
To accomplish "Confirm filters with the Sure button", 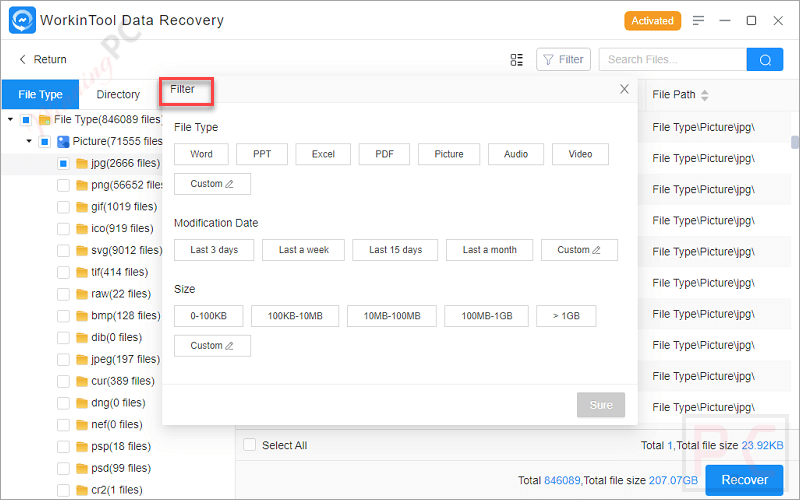I will (x=601, y=405).
